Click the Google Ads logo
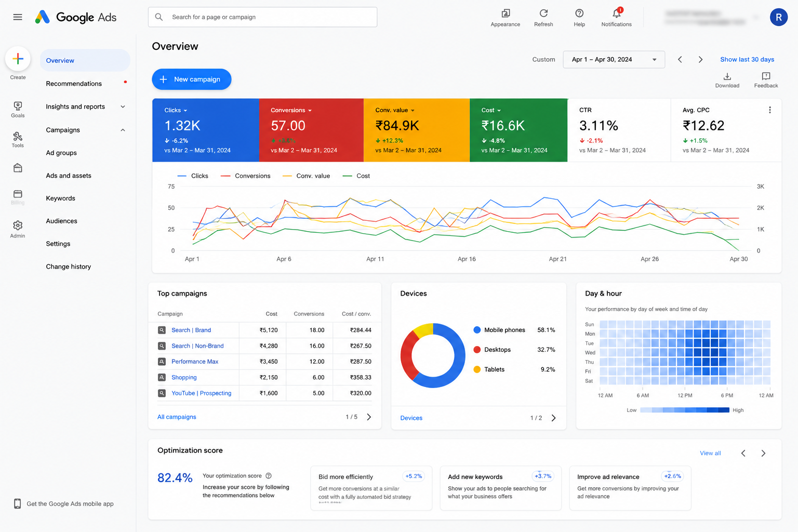This screenshot has height=532, width=798. click(76, 17)
